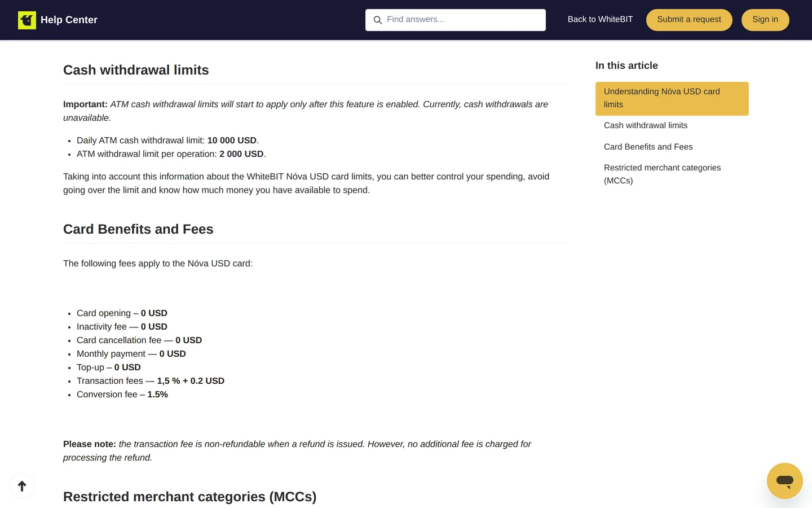The height and width of the screenshot is (508, 812).
Task: Click the Find answers search field
Action: (456, 20)
